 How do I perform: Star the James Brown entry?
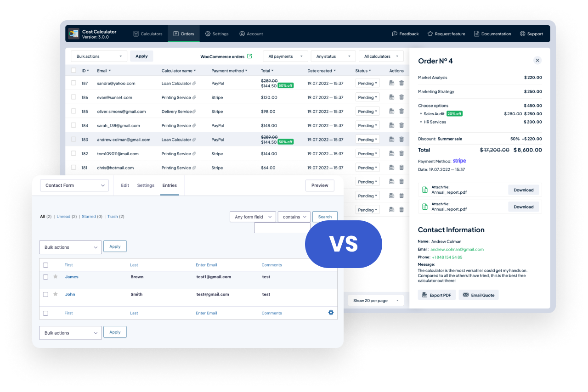point(56,277)
